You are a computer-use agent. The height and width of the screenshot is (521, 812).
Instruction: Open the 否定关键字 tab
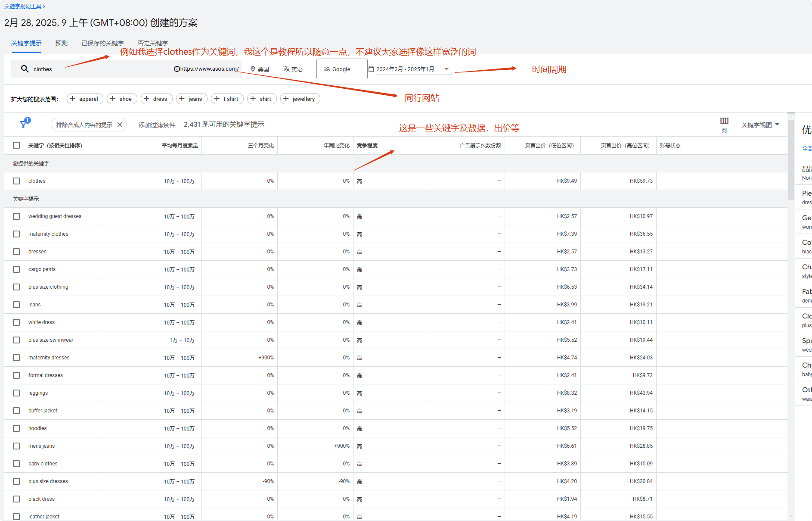pos(153,43)
